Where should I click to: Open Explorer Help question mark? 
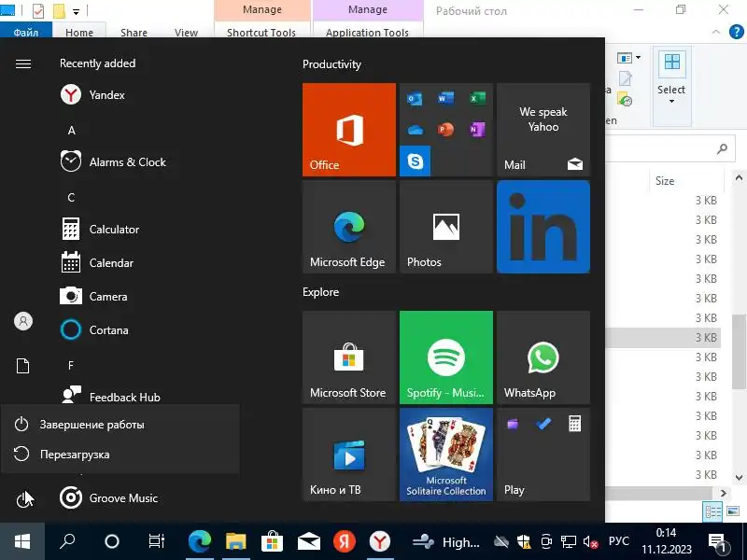coord(737,32)
